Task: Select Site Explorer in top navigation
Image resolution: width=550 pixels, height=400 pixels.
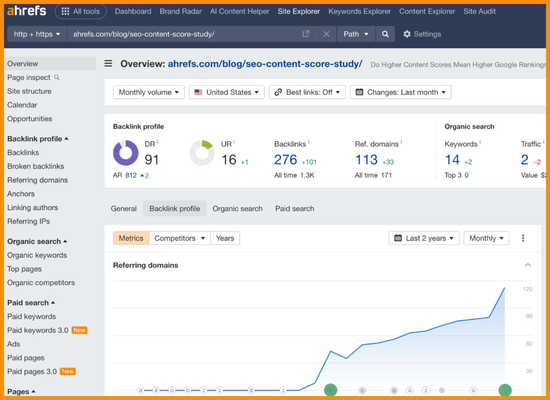Action: pos(299,11)
